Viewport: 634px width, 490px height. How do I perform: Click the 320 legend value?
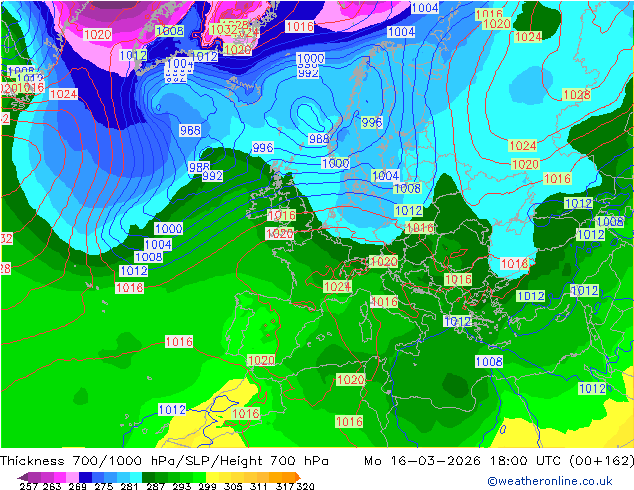[305, 486]
